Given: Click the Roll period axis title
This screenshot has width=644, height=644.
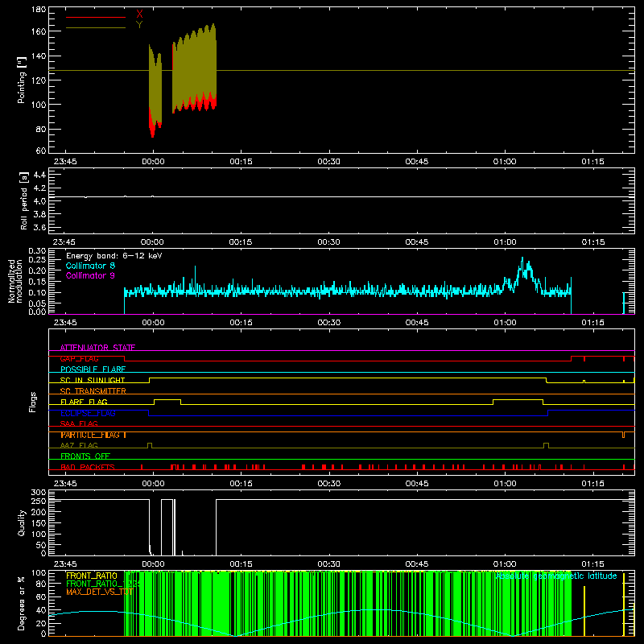Looking at the screenshot, I should pos(24,200).
